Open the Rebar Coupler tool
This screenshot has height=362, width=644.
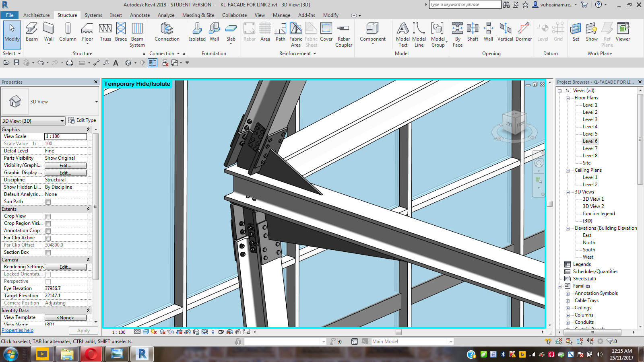pos(344,35)
